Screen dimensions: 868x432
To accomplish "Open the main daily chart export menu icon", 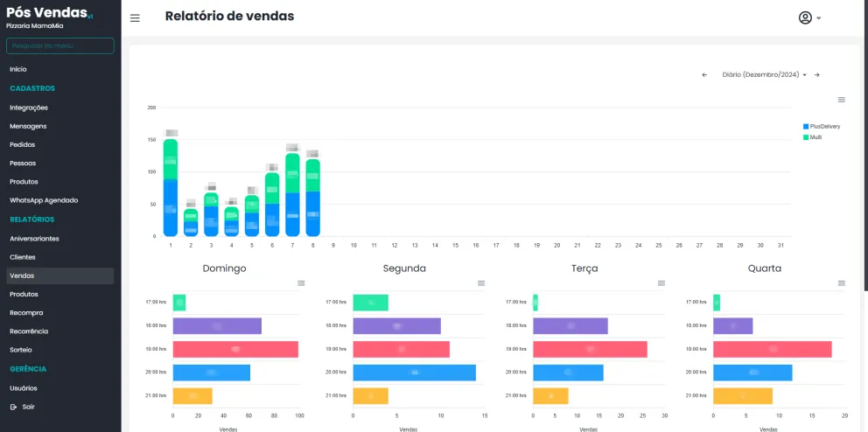I will pos(842,100).
